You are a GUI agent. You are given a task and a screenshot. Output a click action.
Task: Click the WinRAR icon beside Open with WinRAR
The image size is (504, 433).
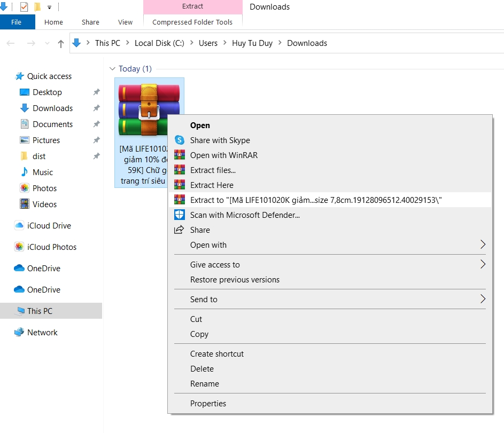180,155
